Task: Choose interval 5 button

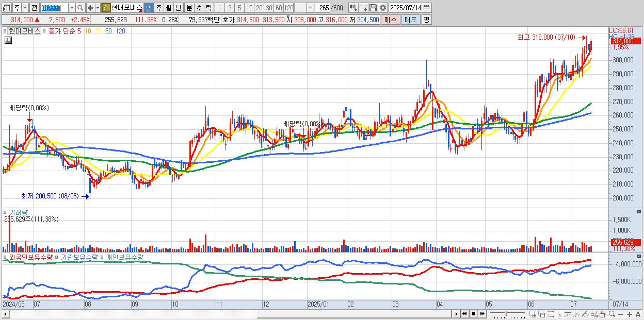Action: tap(239, 8)
